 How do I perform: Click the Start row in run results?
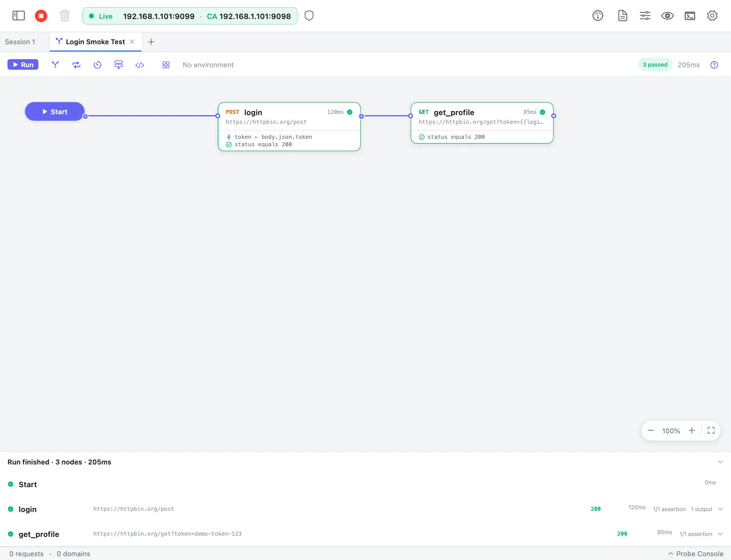tap(365, 484)
